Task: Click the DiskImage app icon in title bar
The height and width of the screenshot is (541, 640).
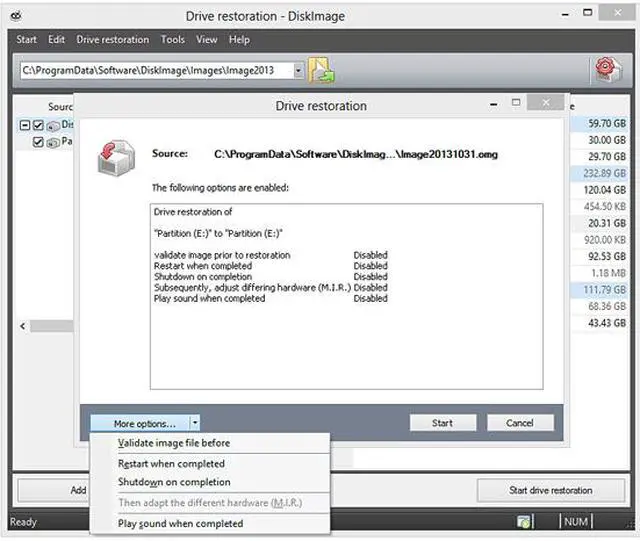Action: tap(13, 15)
